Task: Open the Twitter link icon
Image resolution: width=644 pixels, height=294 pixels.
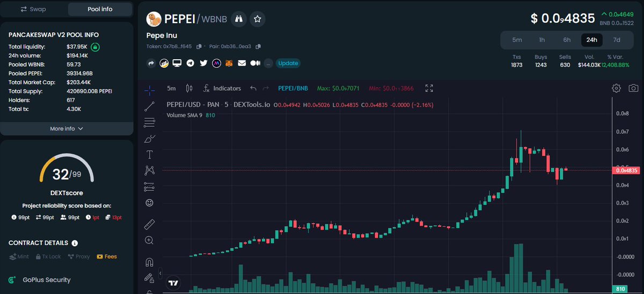Action: point(203,63)
